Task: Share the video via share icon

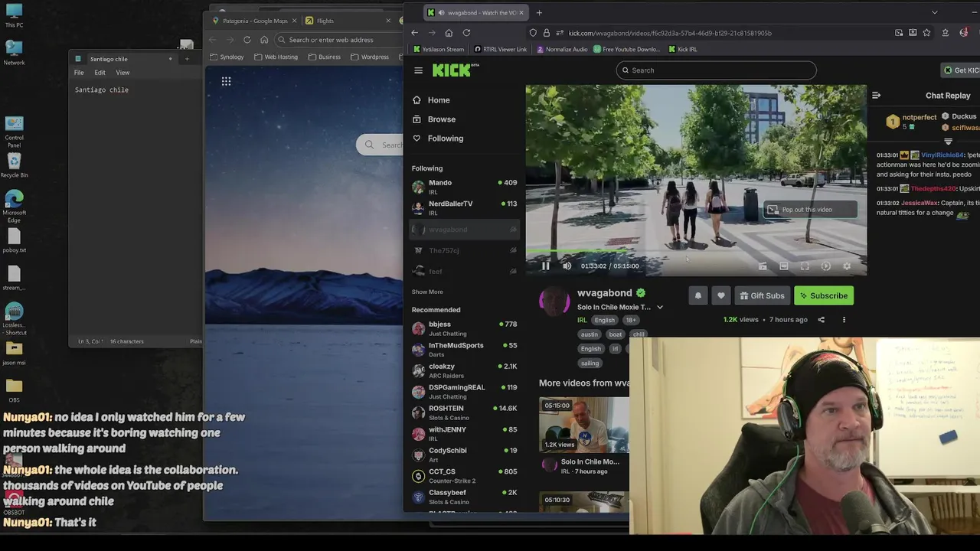Action: click(822, 320)
